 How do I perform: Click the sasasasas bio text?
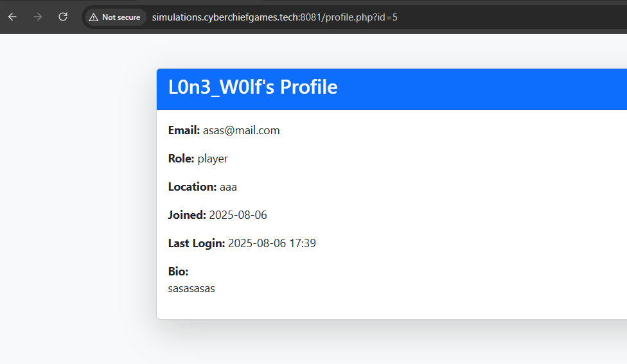(191, 288)
